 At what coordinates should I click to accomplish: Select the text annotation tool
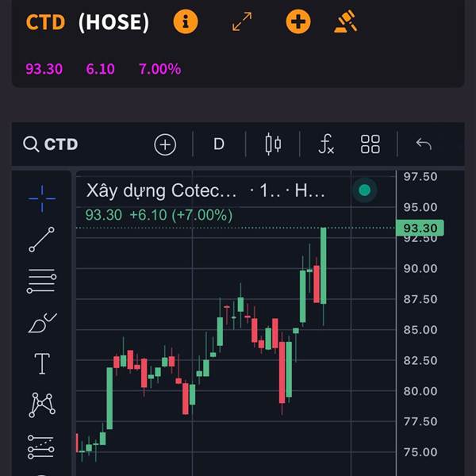(42, 363)
